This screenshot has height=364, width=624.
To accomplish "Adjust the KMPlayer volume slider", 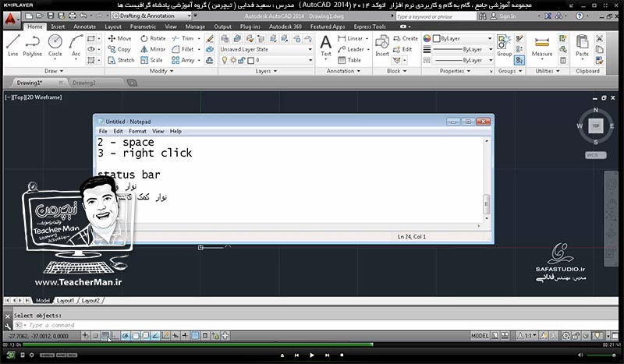I will [x=601, y=355].
